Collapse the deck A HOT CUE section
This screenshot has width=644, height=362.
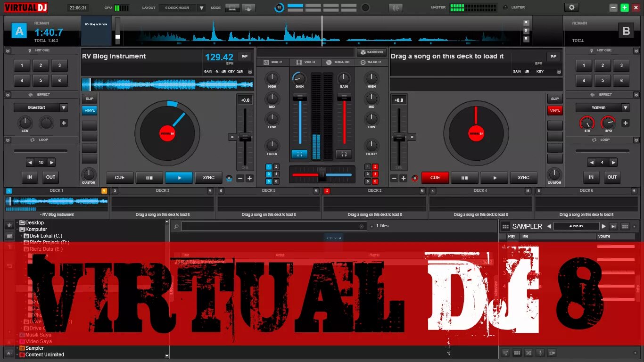click(x=8, y=50)
